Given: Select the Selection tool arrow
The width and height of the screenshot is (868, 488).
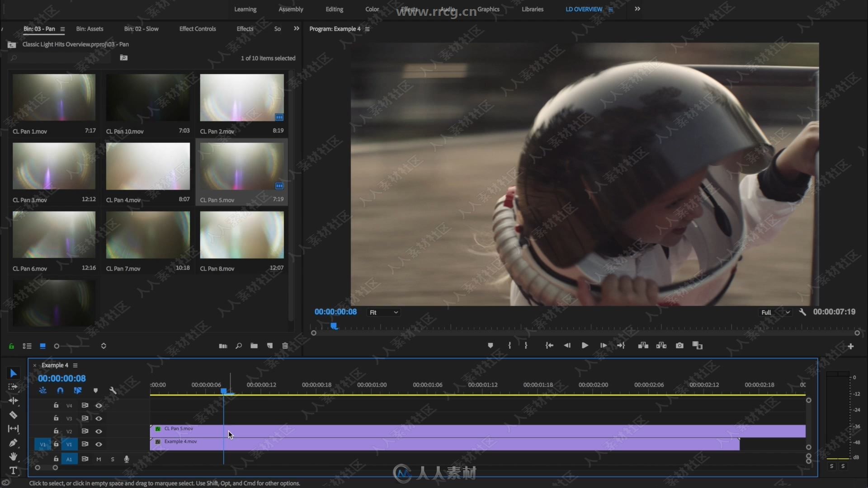Looking at the screenshot, I should tap(13, 373).
